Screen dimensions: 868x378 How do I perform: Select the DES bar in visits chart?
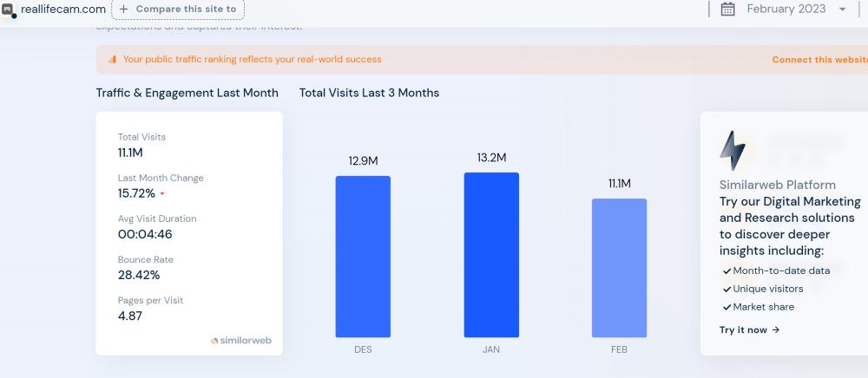tap(363, 257)
